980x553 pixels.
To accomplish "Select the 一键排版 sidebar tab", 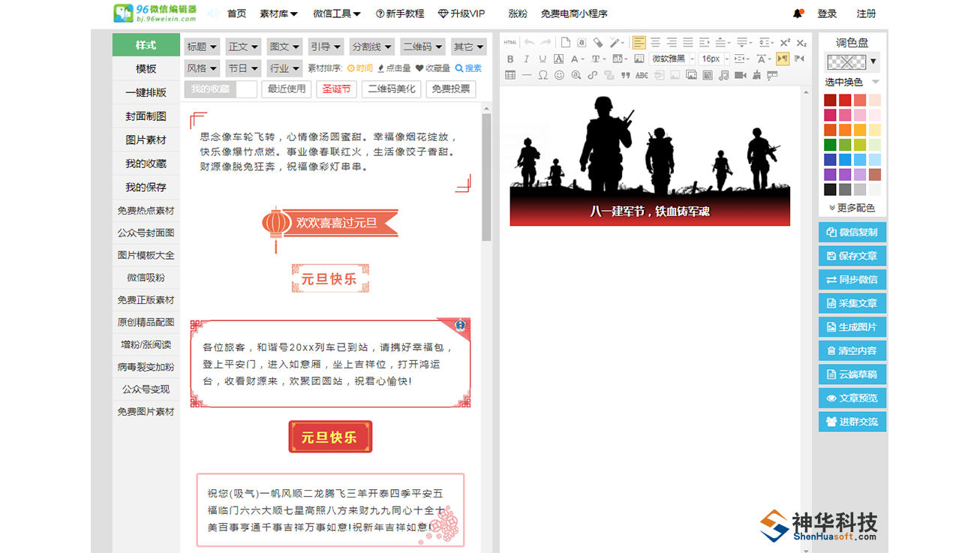I will 146,93.
